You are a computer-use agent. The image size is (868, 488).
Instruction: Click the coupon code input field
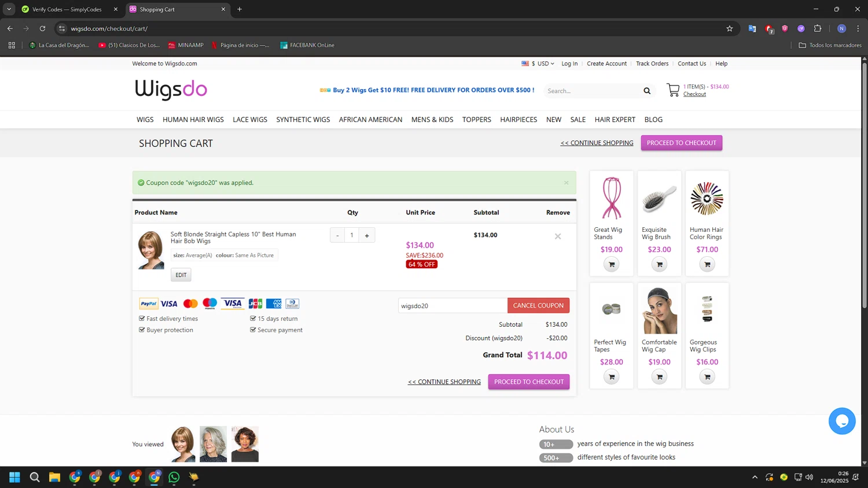pos(453,306)
